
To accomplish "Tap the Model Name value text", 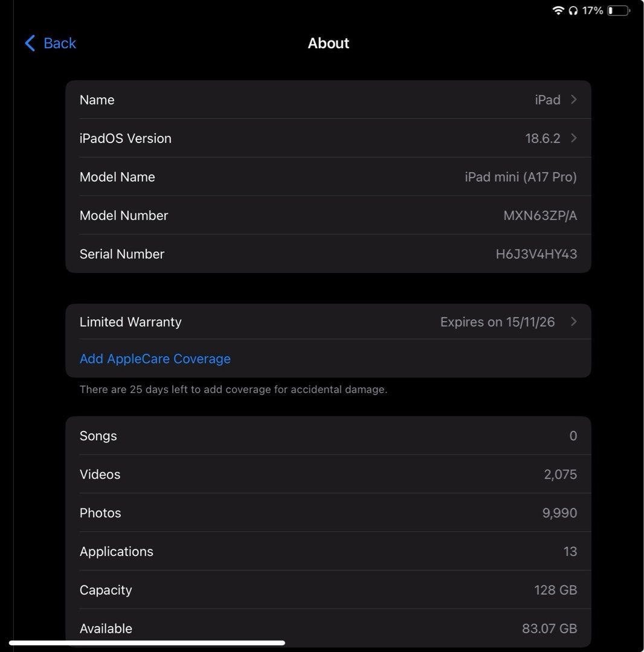I will [x=520, y=177].
